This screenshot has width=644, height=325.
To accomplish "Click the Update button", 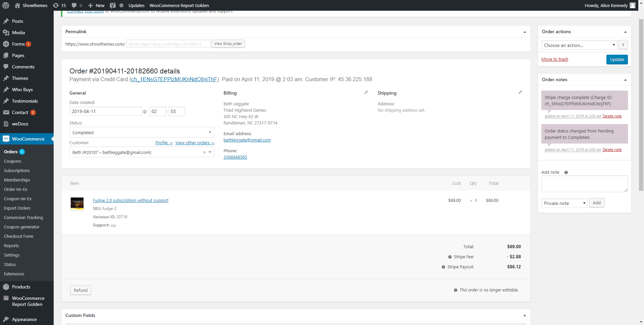I will pyautogui.click(x=617, y=59).
